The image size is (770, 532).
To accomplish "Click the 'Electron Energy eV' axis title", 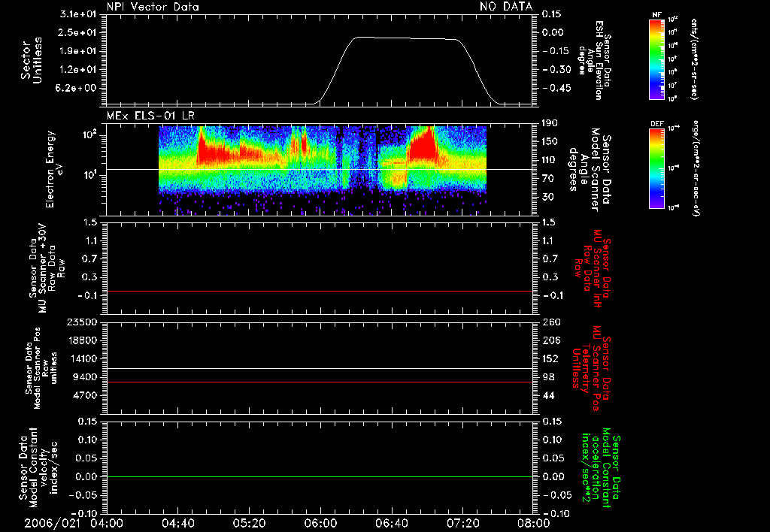I will tap(55, 169).
